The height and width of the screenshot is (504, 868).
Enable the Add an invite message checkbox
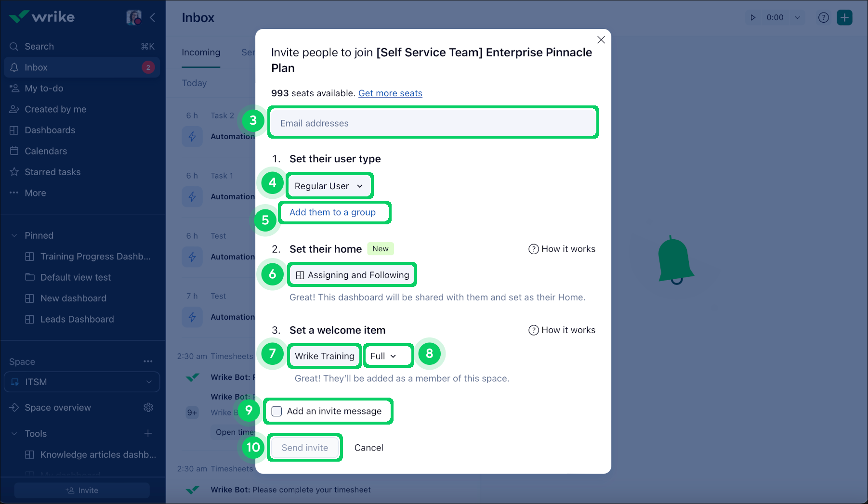276,411
